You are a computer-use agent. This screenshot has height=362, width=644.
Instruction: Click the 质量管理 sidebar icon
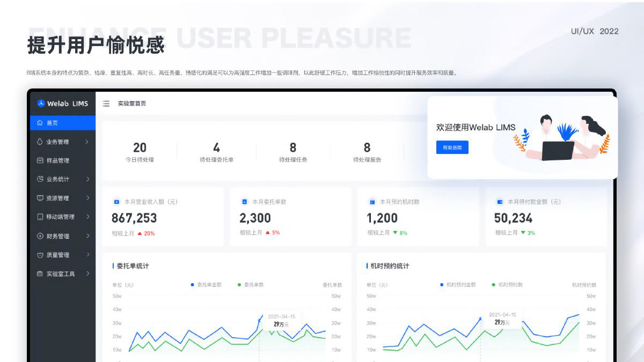[x=40, y=255]
